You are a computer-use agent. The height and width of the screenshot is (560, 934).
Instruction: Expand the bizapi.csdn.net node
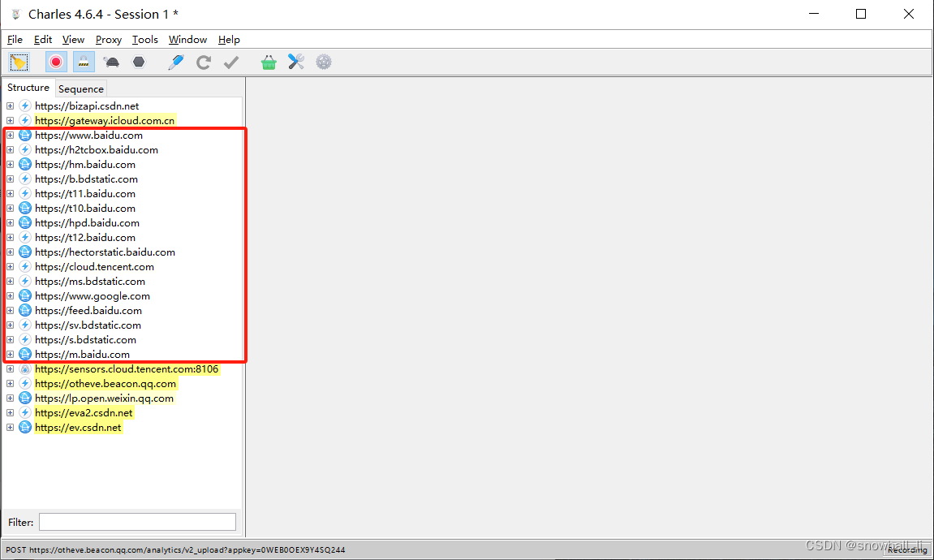[10, 106]
